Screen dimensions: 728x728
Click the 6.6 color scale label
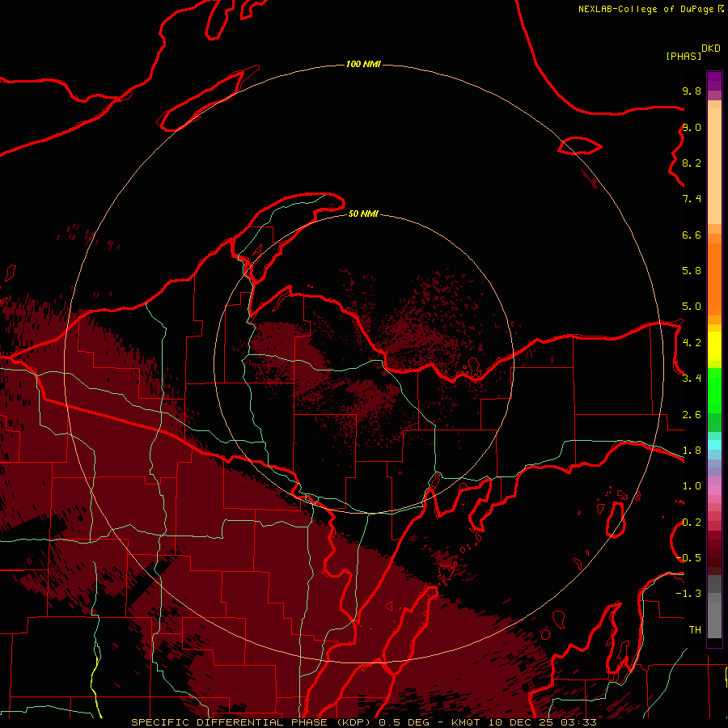click(692, 235)
